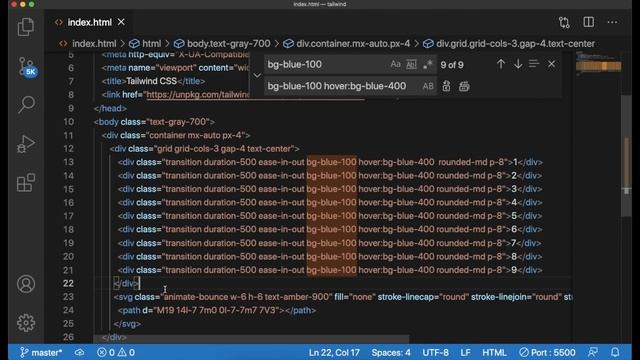This screenshot has height=360, width=640.
Task: Open the Source Control view with 5K badge
Action: pyautogui.click(x=27, y=67)
